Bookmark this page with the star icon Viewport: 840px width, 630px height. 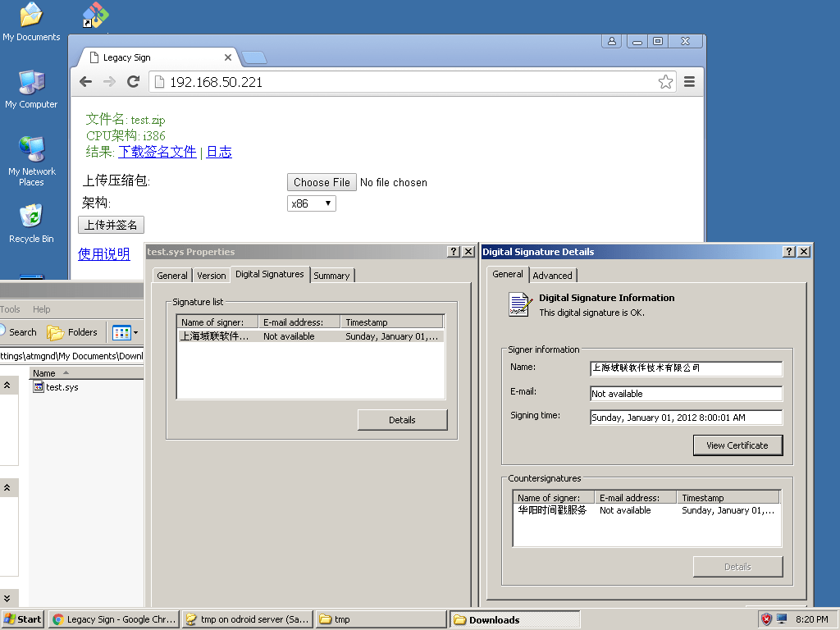pyautogui.click(x=665, y=82)
